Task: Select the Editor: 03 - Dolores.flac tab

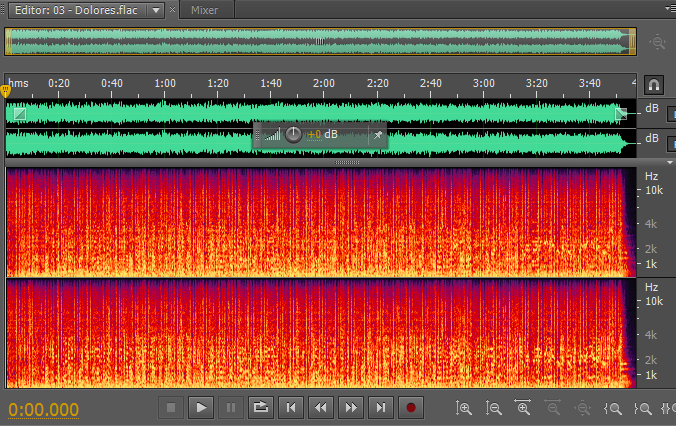Action: pyautogui.click(x=73, y=10)
